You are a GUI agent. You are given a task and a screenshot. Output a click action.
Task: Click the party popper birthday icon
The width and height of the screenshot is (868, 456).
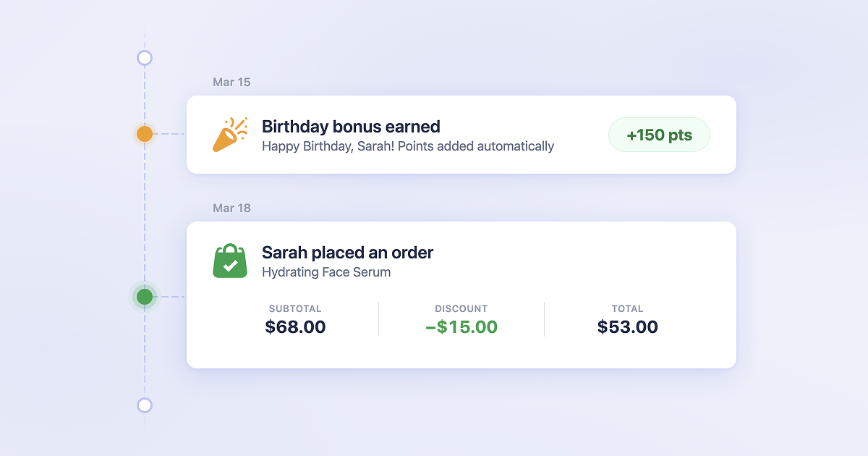coord(230,135)
